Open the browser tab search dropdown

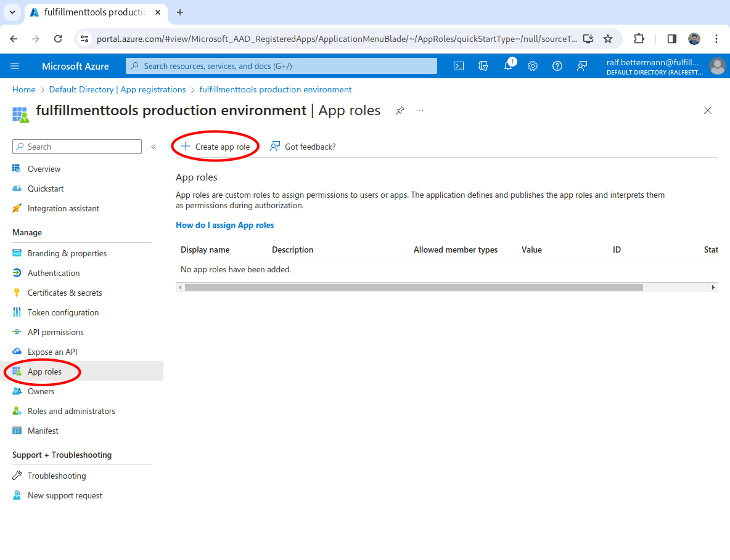coord(12,12)
